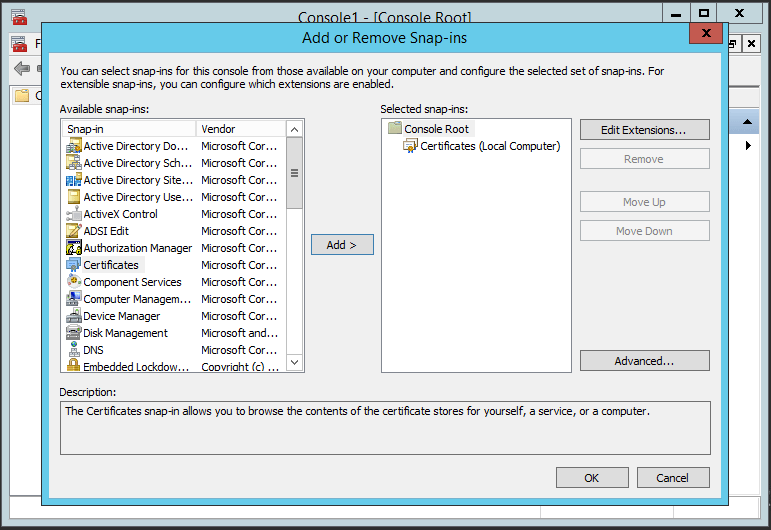
Task: Select the Active Directory Domains snap-in icon
Action: (73, 146)
